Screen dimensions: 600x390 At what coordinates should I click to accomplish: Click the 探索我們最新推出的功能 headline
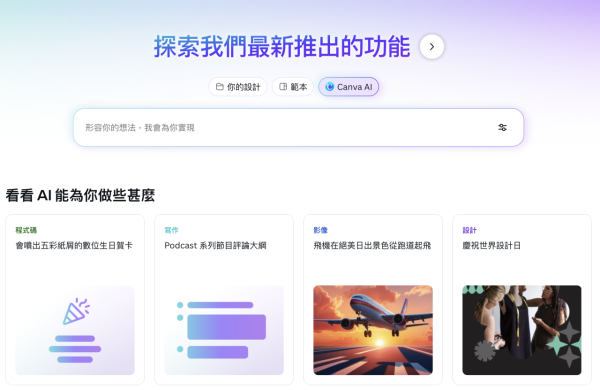coord(282,47)
